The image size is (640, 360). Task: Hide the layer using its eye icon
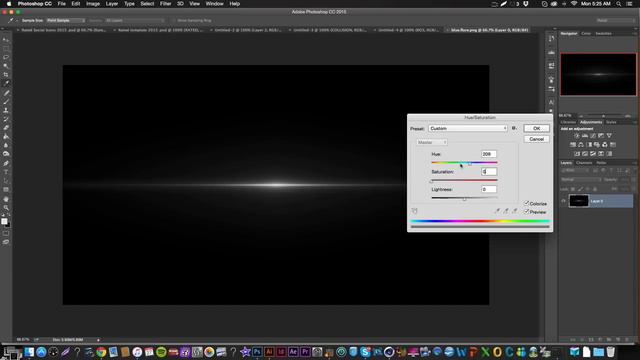click(x=563, y=201)
